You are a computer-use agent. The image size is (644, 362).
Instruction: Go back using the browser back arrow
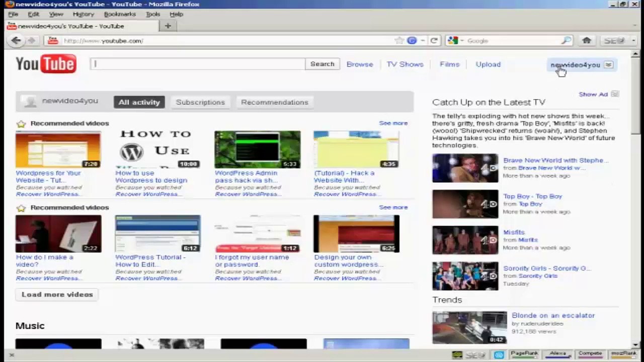(16, 41)
